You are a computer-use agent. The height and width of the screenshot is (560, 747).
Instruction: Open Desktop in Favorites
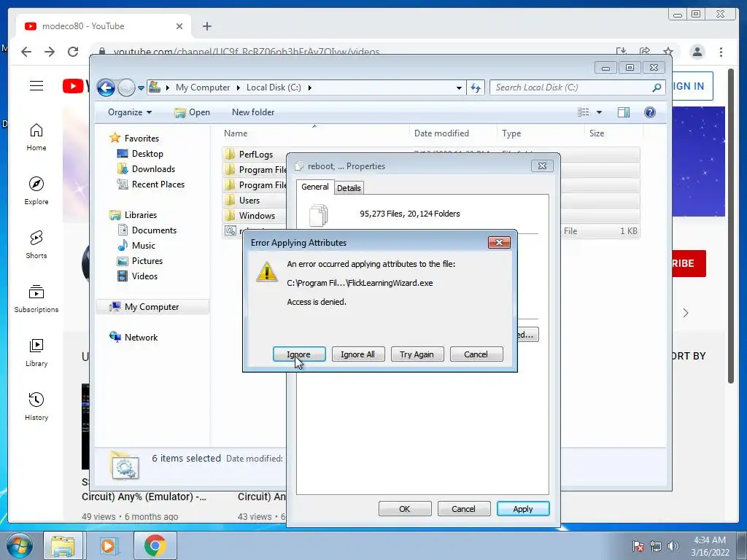147,154
